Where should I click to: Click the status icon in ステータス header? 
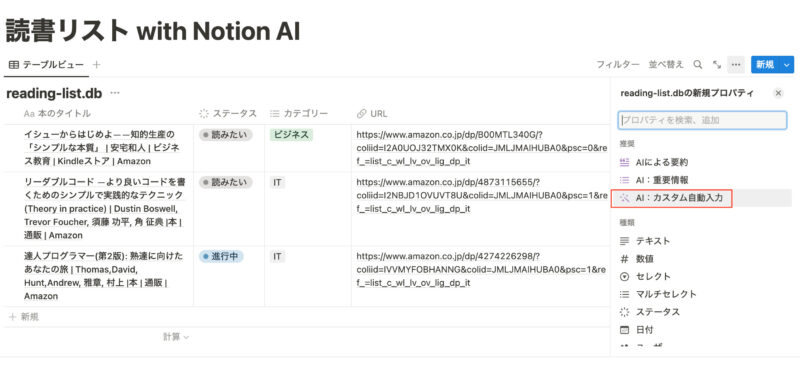point(204,113)
